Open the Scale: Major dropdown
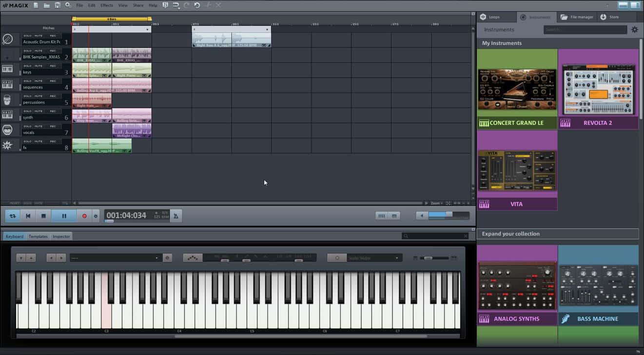 tap(373, 258)
